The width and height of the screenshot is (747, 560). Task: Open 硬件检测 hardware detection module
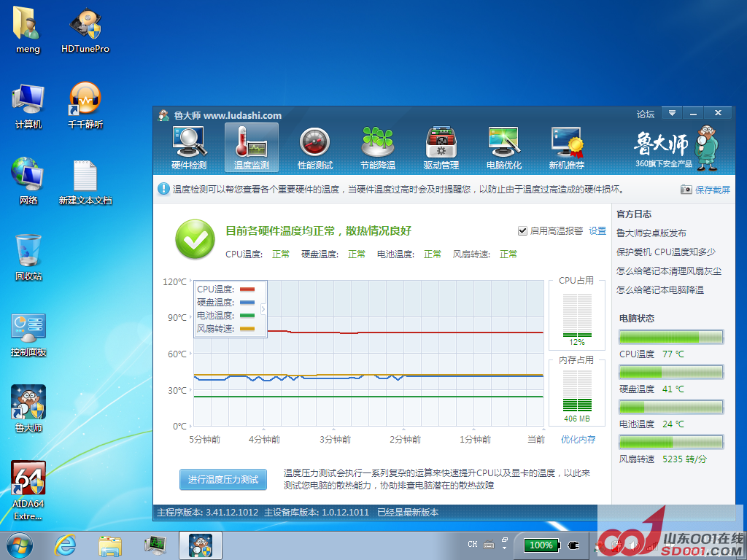pos(189,148)
